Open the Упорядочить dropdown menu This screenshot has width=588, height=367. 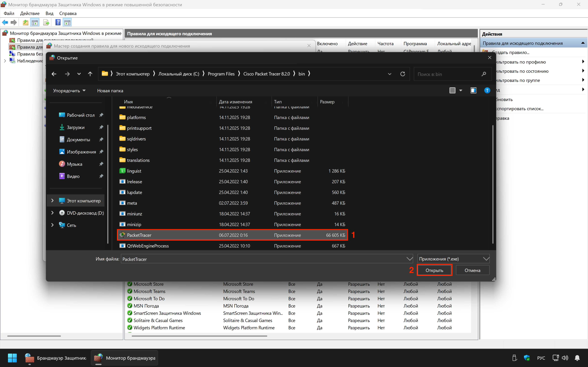69,91
